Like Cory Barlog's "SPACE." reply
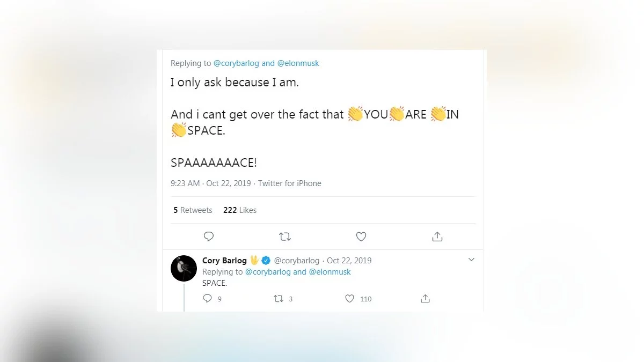 (x=350, y=299)
